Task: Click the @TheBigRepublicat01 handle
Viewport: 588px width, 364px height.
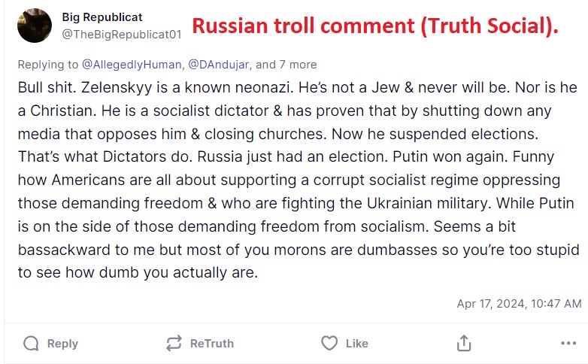Action: [120, 34]
